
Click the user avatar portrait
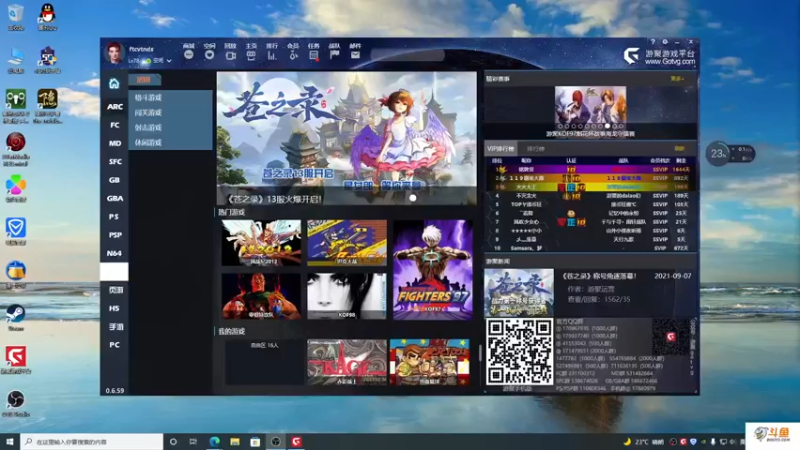click(114, 53)
